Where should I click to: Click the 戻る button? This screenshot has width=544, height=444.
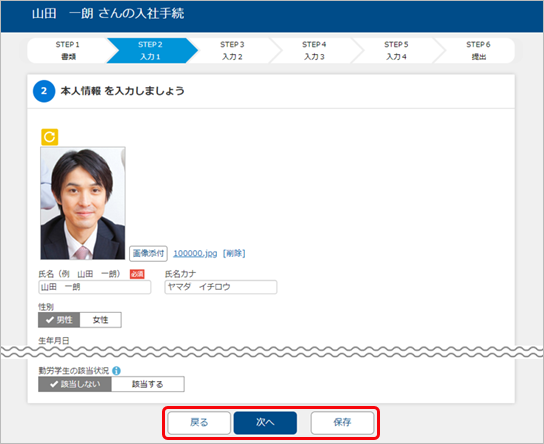point(199,423)
